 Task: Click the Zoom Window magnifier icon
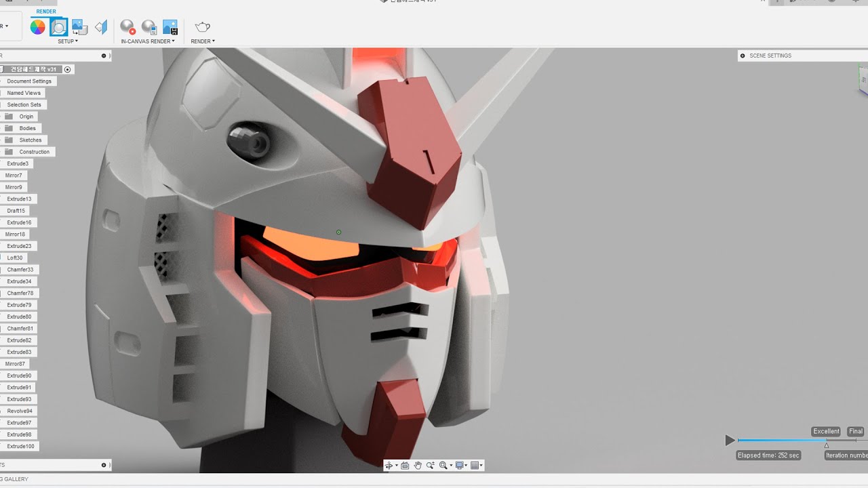pyautogui.click(x=443, y=466)
